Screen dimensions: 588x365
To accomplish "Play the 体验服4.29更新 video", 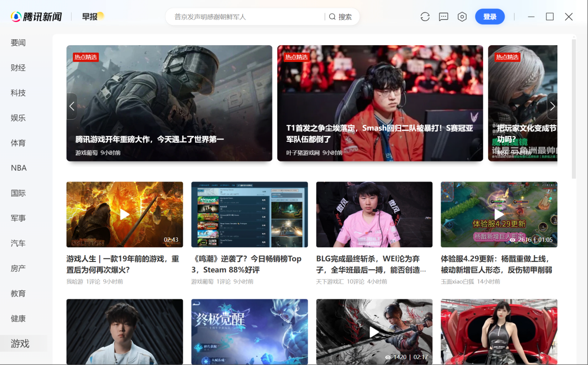I will (x=499, y=214).
